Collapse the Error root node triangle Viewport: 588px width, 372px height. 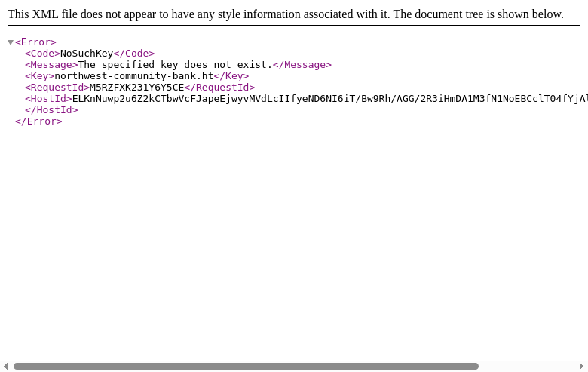click(x=11, y=42)
